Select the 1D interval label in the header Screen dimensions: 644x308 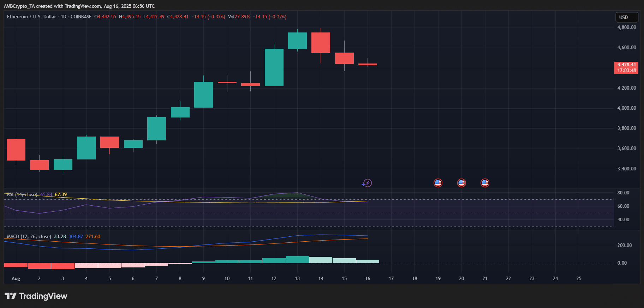pos(64,17)
